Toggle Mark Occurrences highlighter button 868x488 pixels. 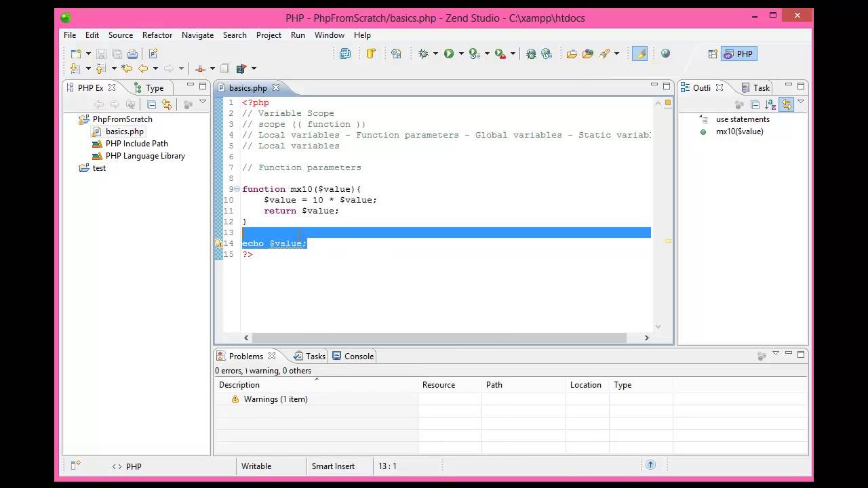click(x=639, y=54)
